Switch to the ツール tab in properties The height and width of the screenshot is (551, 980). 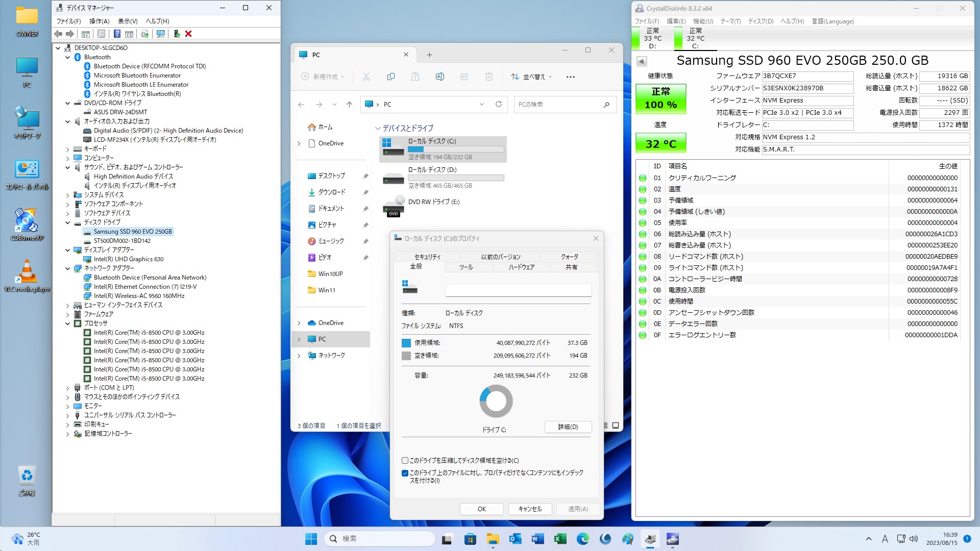pyautogui.click(x=465, y=267)
